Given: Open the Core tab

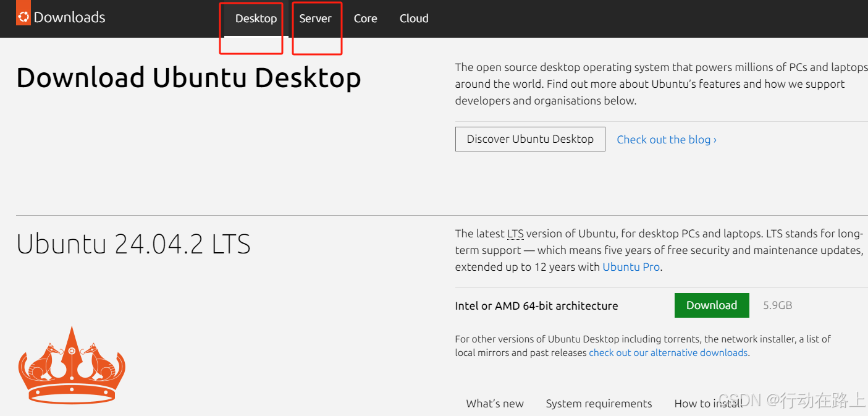Looking at the screenshot, I should point(366,19).
